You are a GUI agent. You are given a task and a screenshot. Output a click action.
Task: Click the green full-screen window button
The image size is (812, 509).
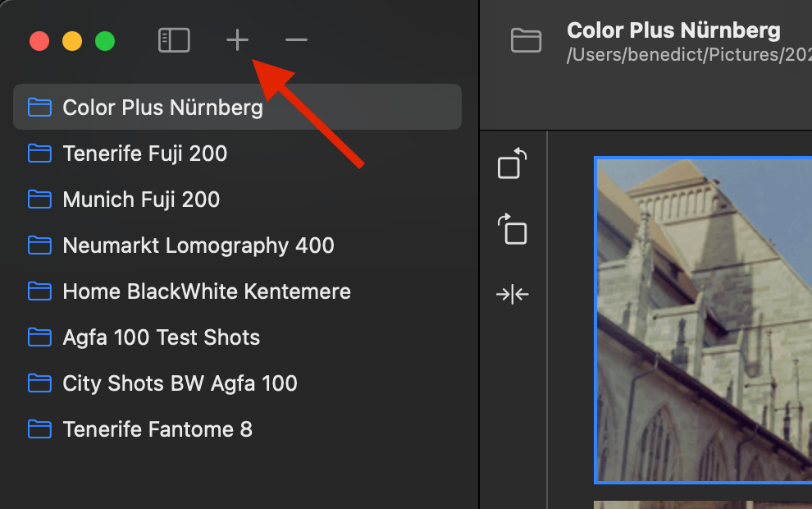105,41
